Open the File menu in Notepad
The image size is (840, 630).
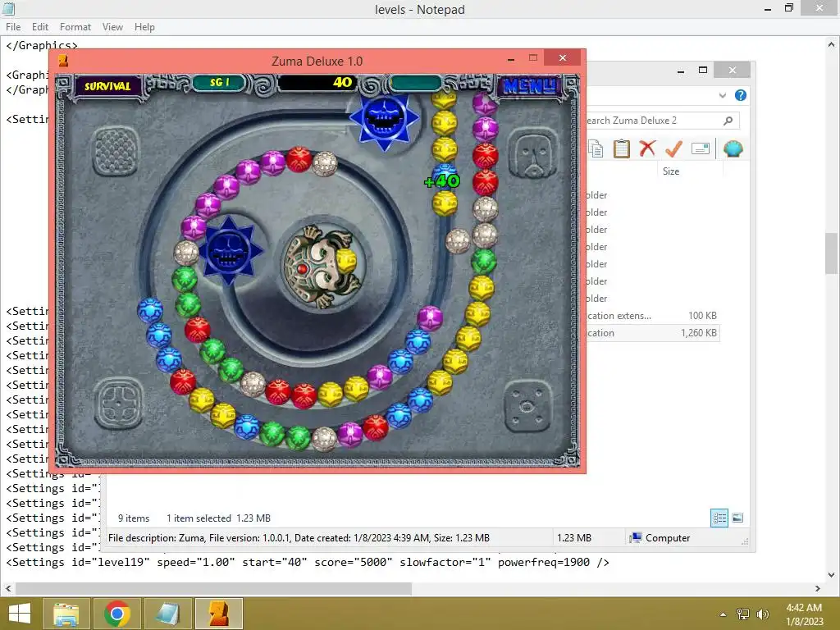pyautogui.click(x=13, y=27)
